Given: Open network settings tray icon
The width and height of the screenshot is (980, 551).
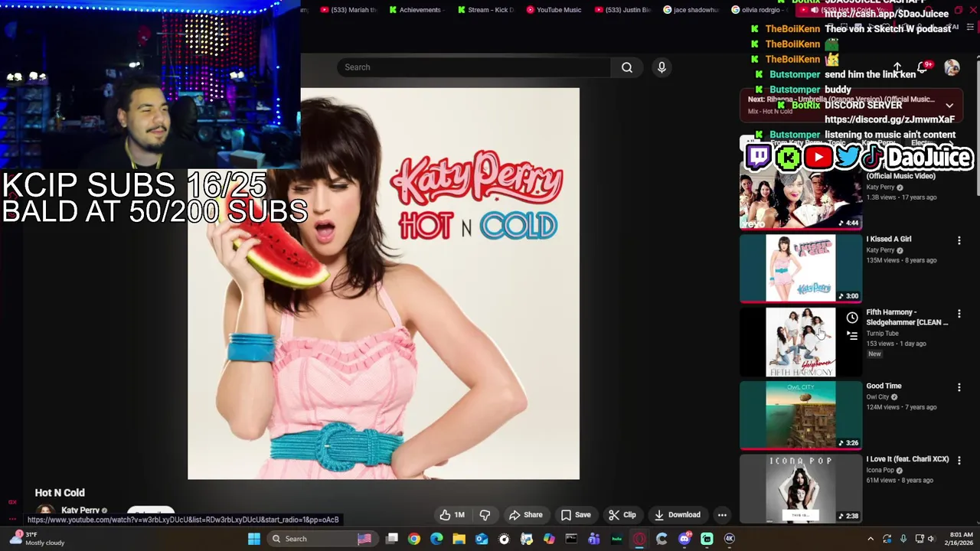Looking at the screenshot, I should [x=920, y=539].
